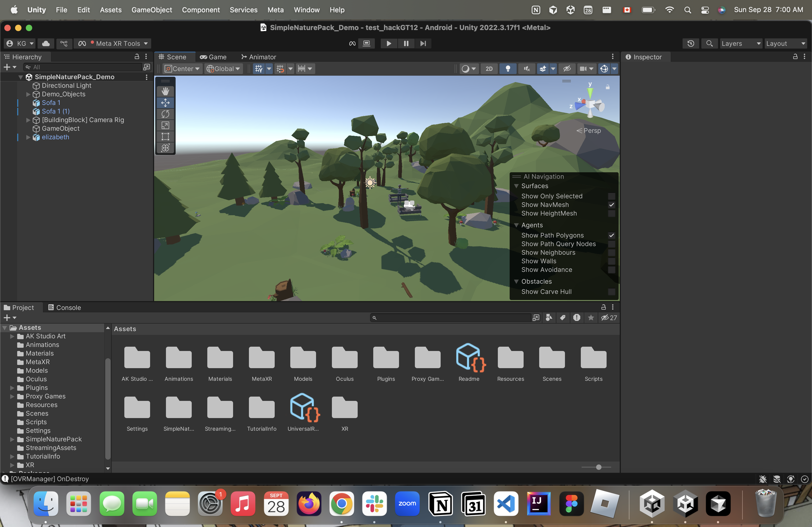Open the Layers dropdown
The height and width of the screenshot is (527, 812).
pos(740,43)
